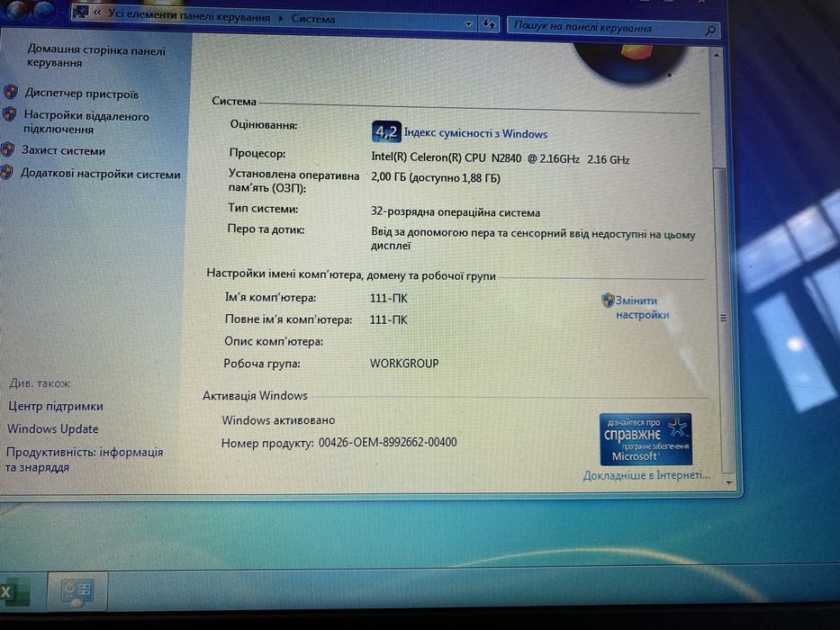This screenshot has width=840, height=630.
Task: Click the computer icon in address bar
Action: [x=81, y=12]
